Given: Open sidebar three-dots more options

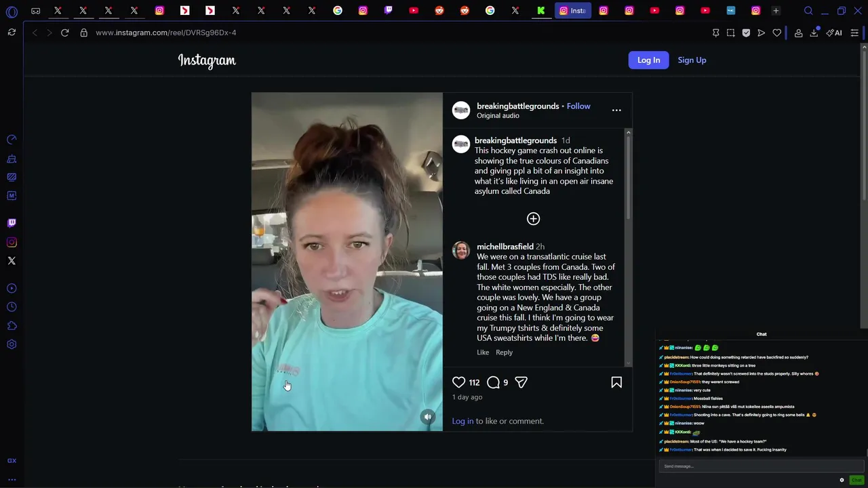Looking at the screenshot, I should (12, 479).
